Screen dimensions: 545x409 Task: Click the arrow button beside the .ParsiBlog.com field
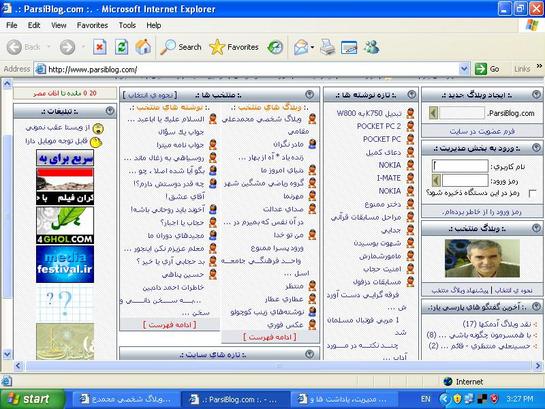433,113
